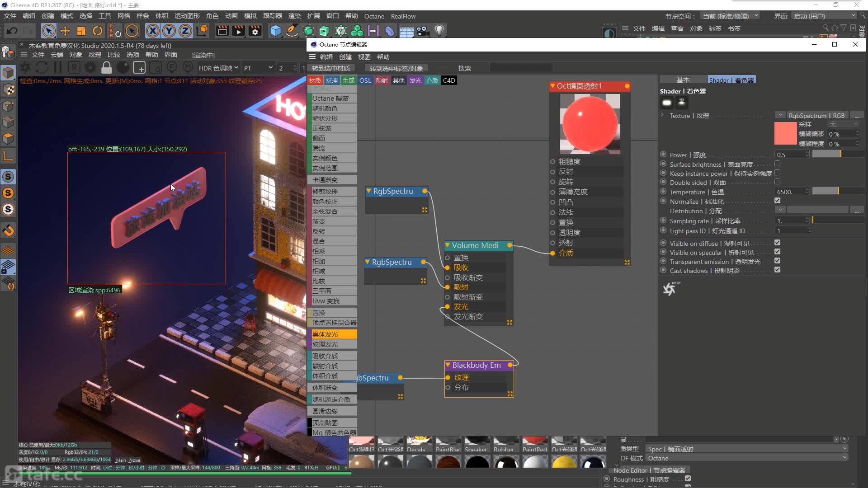
Task: Click Live Viewer settings gear icon
Action: pos(90,68)
